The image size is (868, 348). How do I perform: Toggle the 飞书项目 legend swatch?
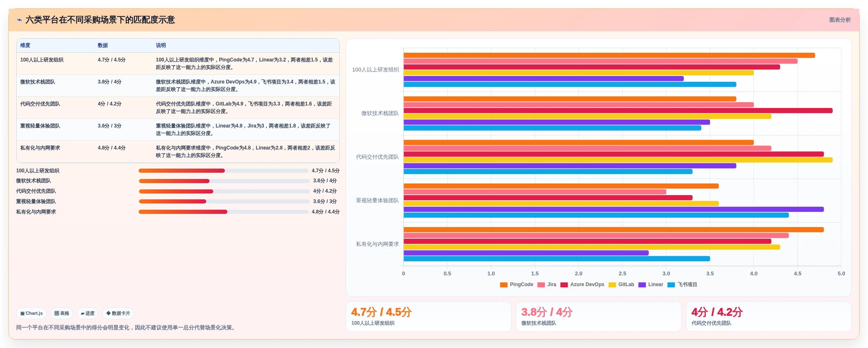click(x=671, y=285)
